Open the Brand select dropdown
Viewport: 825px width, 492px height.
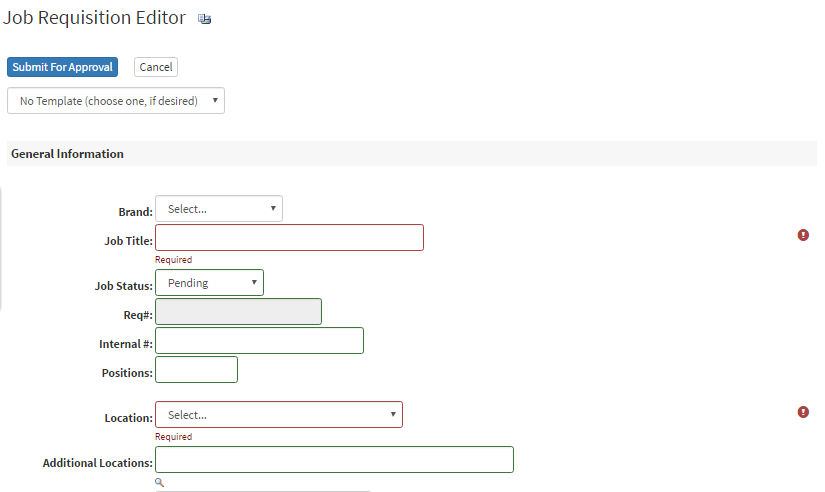point(219,209)
